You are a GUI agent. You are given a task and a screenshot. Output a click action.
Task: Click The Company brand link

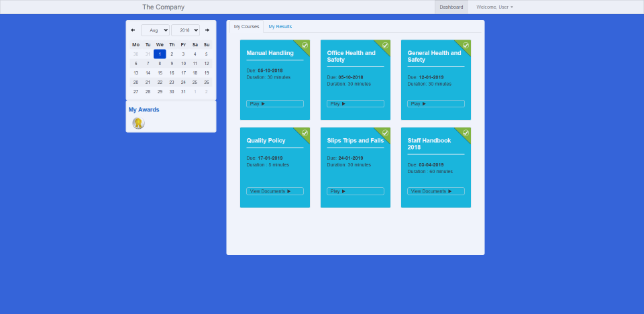pyautogui.click(x=164, y=7)
